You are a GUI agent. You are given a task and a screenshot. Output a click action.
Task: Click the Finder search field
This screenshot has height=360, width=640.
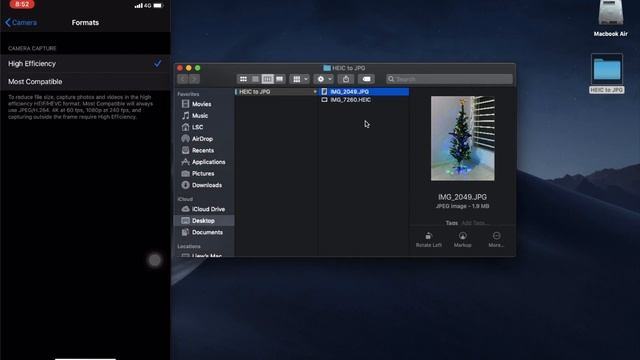[449, 79]
